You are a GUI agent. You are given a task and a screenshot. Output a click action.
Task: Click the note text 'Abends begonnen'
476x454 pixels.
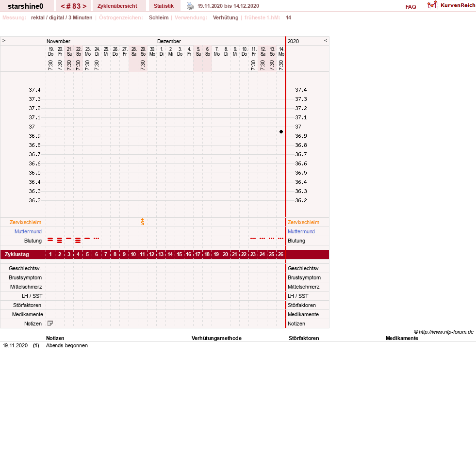[67, 345]
